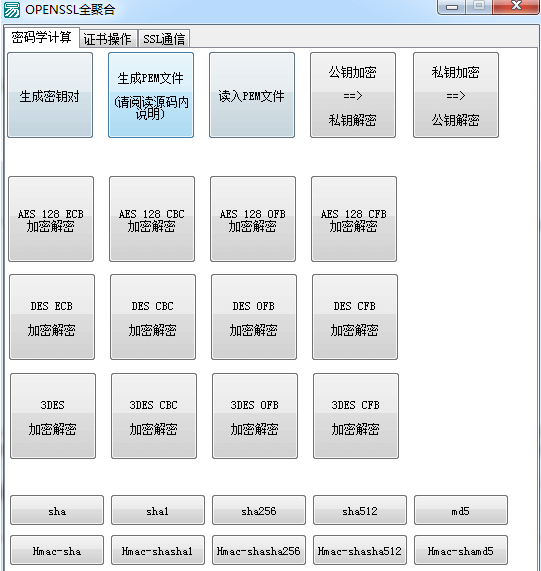The height and width of the screenshot is (571, 541).
Task: Click the Hmac-sha button
Action: click(x=57, y=550)
